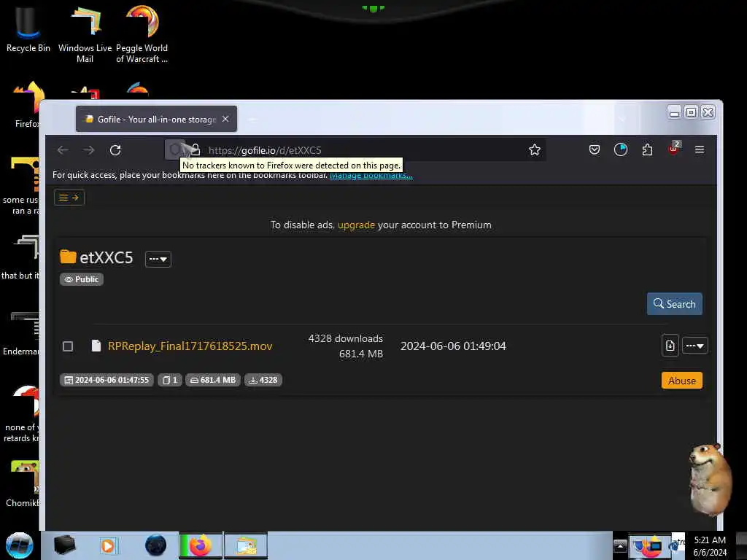
Task: Open the Pocket save icon
Action: click(x=594, y=150)
